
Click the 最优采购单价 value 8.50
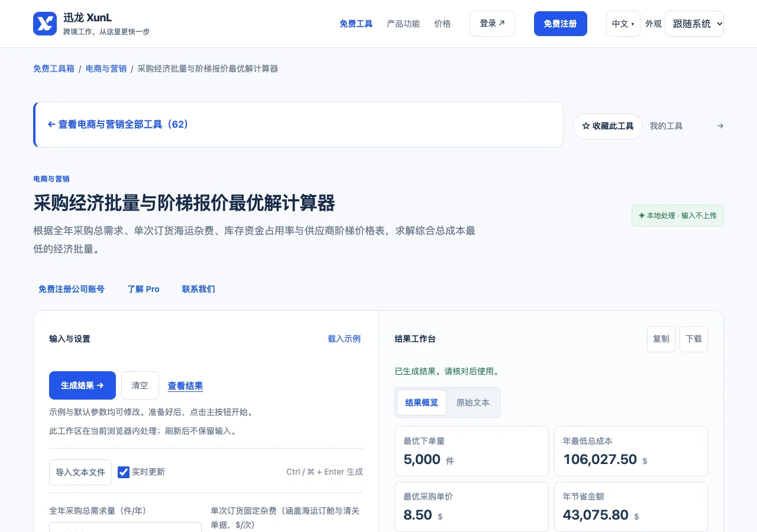pyautogui.click(x=418, y=515)
